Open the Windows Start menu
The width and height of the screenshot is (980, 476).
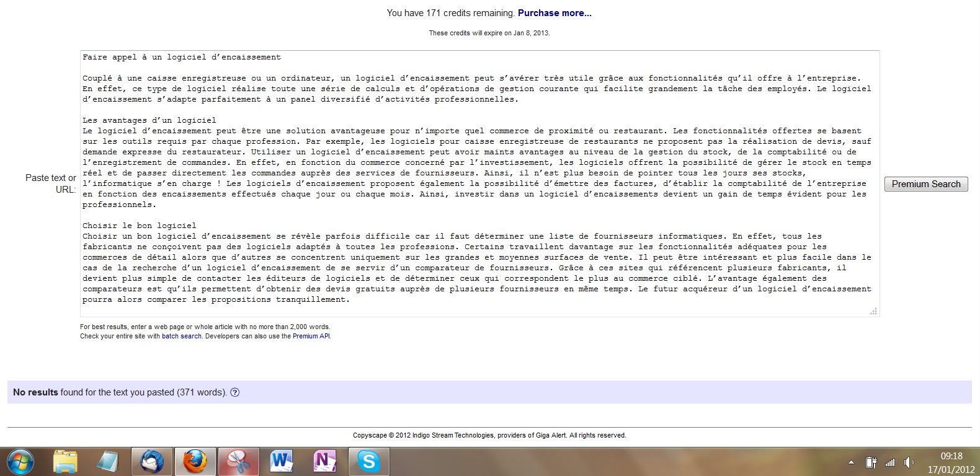tap(19, 462)
